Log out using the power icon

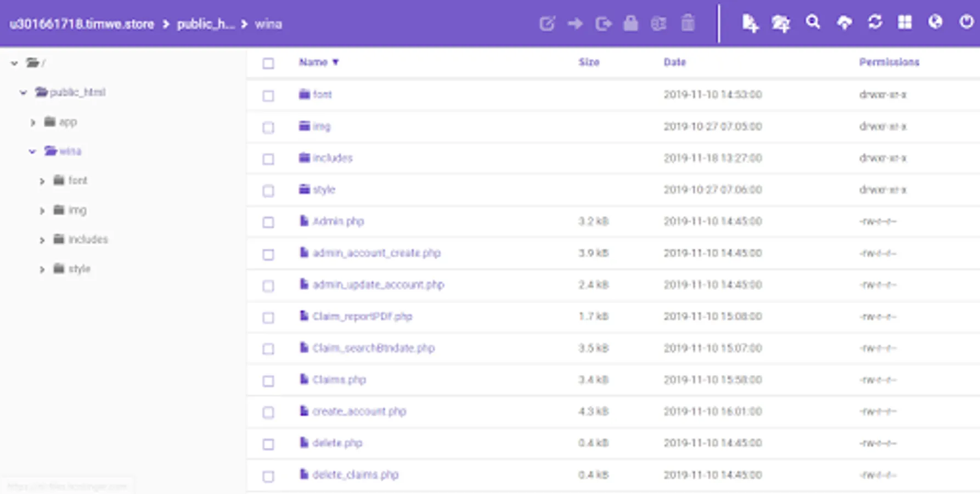click(x=966, y=23)
